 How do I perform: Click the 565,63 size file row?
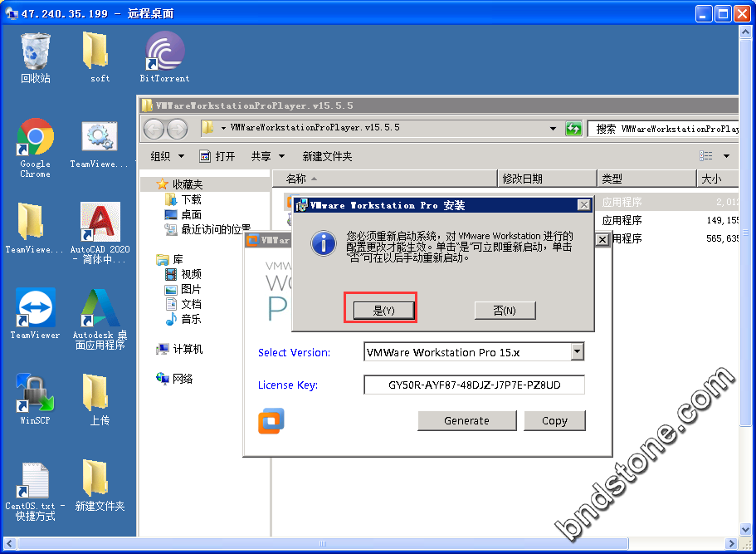[x=675, y=238]
